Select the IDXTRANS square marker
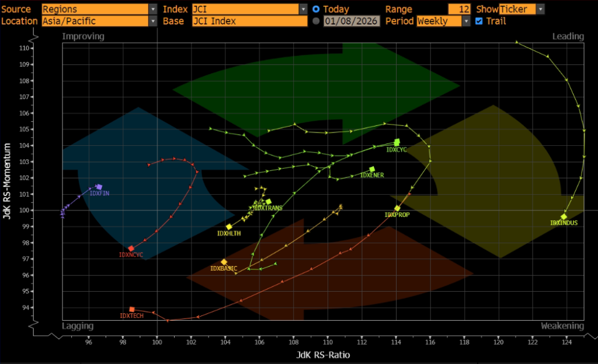The width and height of the screenshot is (598, 364). pos(268,202)
